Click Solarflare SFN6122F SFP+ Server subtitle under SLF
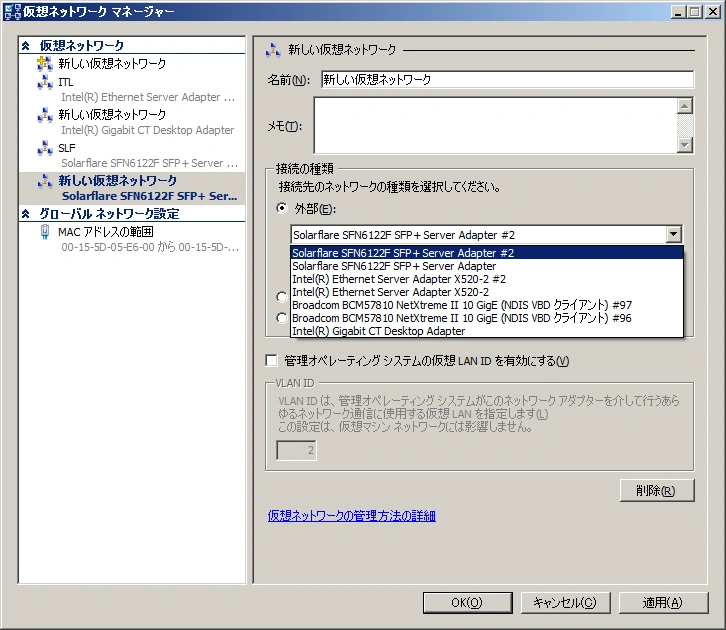 tap(150, 163)
